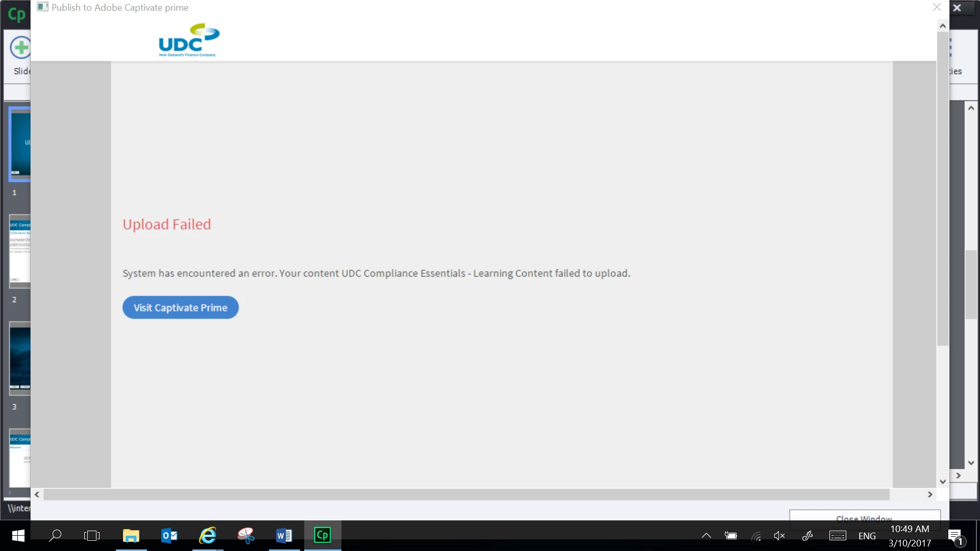Open Outlook from the taskbar
Screen dimensions: 980x551
(x=169, y=535)
